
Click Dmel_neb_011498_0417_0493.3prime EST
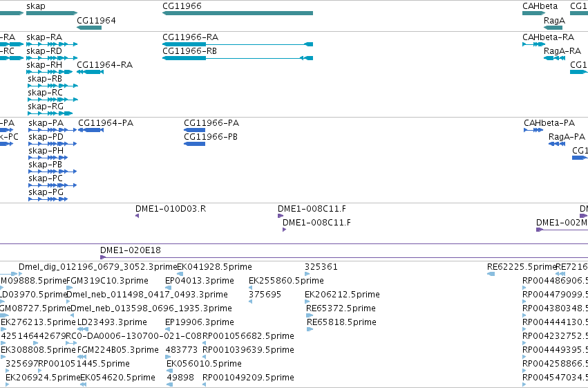pos(147,295)
